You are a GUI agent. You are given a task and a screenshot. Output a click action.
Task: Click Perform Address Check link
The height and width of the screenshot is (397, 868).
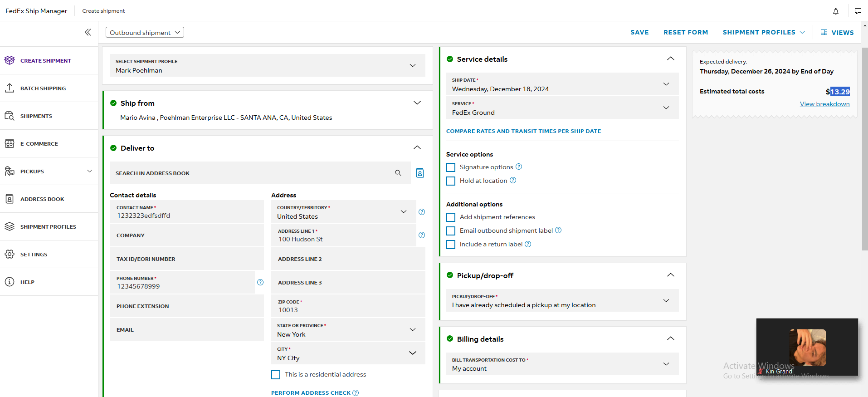point(311,393)
